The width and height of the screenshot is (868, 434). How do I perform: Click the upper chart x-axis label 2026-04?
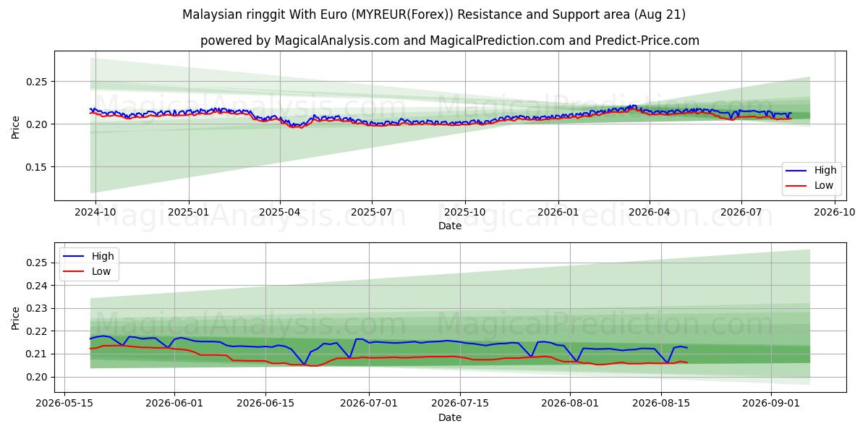click(649, 212)
